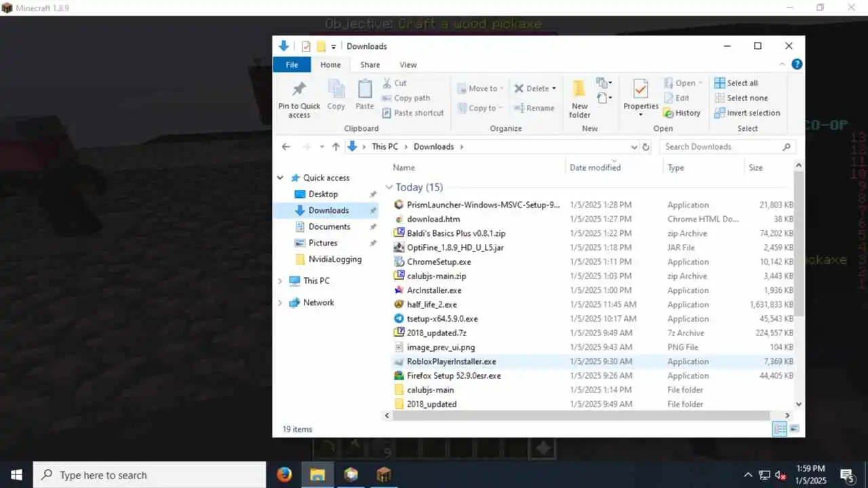868x488 pixels.
Task: Collapse the Today (15) group
Action: click(389, 187)
